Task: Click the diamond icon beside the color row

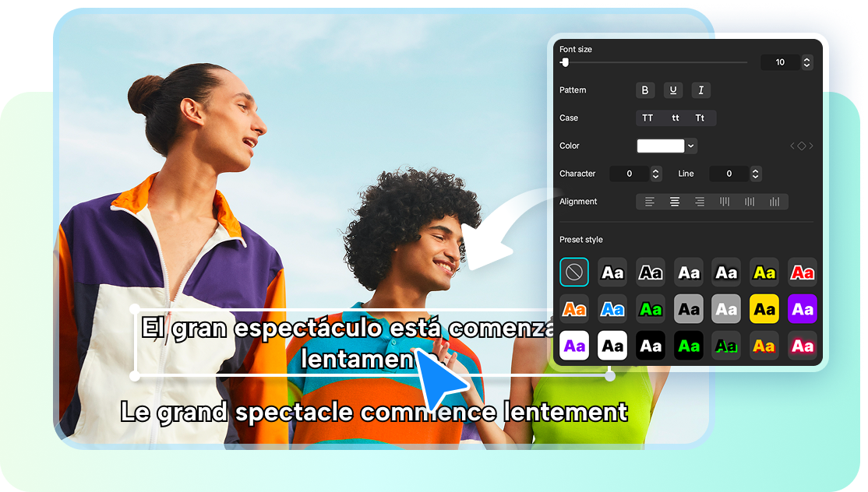Action: tap(802, 145)
